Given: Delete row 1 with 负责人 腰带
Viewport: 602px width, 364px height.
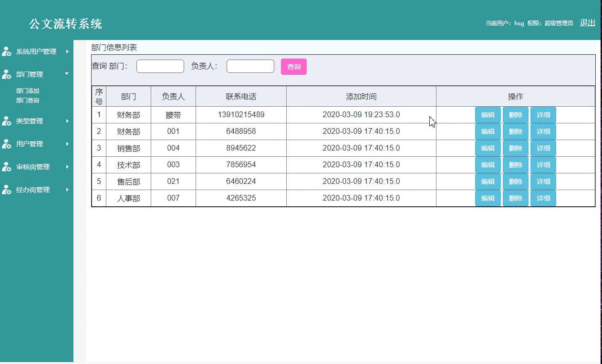Looking at the screenshot, I should point(516,115).
